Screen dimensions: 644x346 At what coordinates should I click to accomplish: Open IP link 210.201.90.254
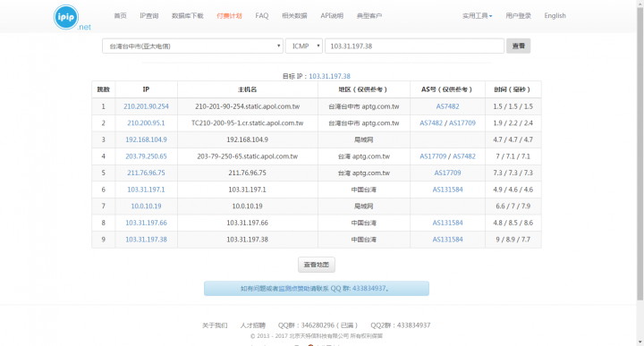(x=146, y=106)
